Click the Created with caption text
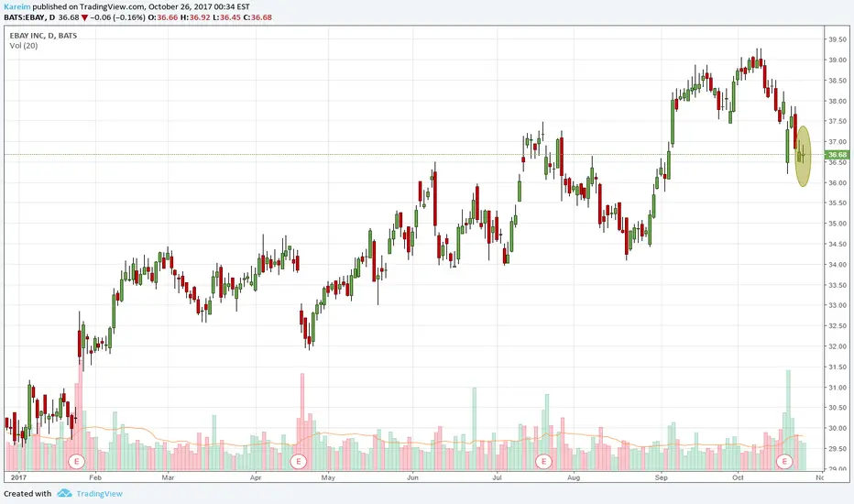This screenshot has width=854, height=504. [x=27, y=494]
